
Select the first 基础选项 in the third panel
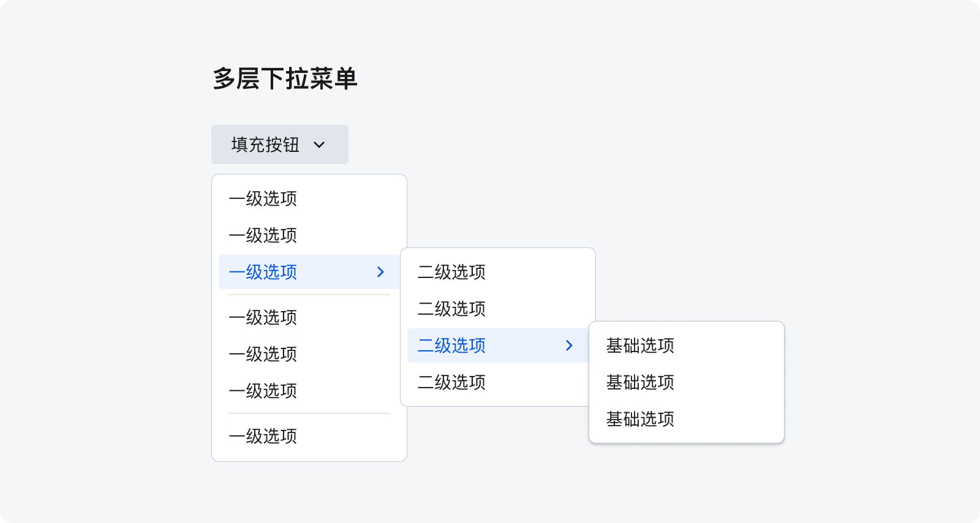point(687,345)
